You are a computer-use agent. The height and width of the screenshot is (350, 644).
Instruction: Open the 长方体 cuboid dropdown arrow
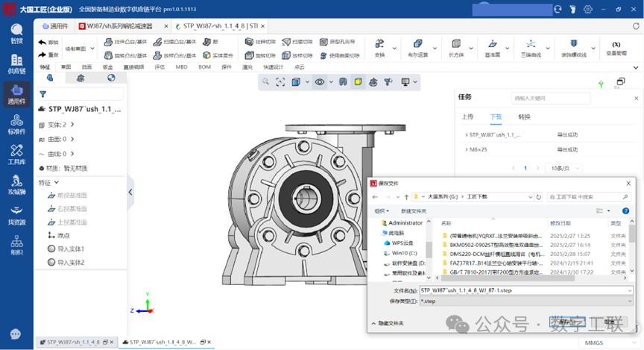471,49
